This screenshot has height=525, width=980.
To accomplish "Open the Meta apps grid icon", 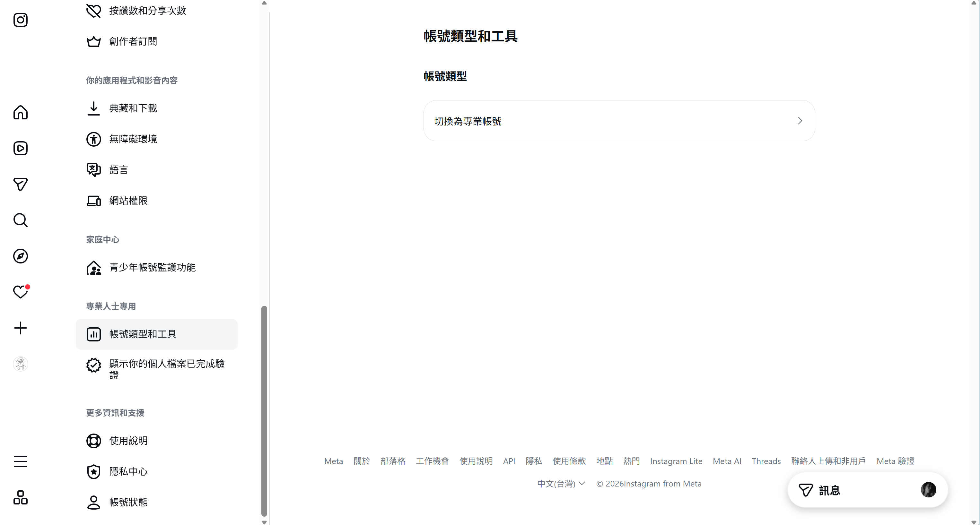I will pos(21,497).
